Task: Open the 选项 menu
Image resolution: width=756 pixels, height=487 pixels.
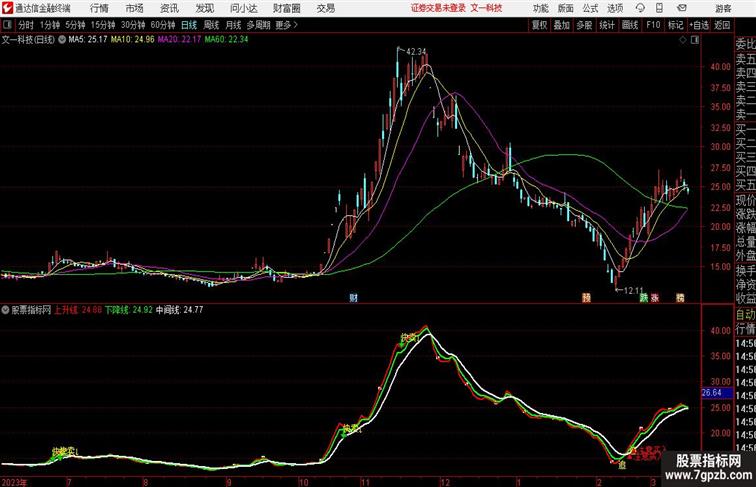Action: [615, 8]
